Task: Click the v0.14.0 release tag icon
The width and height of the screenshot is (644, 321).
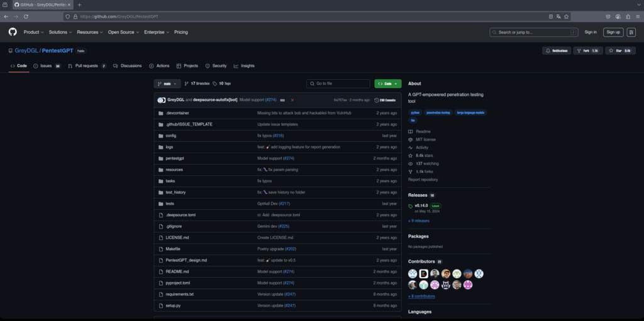Action: coord(411,205)
